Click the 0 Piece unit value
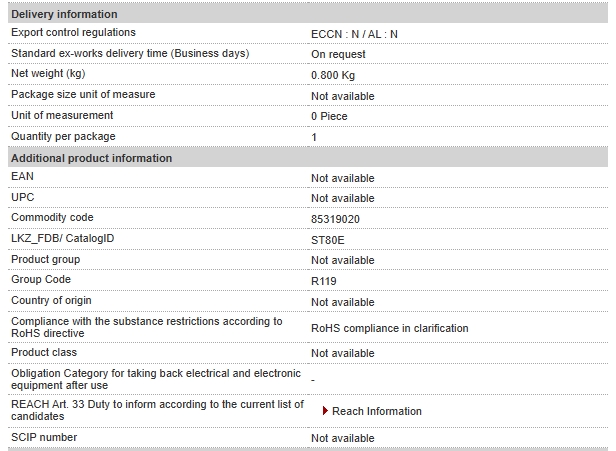 329,116
